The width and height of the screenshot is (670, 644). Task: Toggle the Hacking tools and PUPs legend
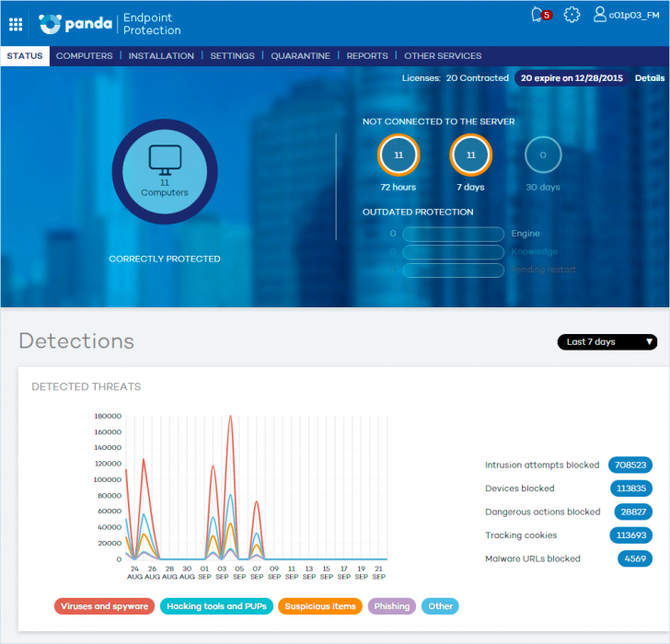[216, 606]
